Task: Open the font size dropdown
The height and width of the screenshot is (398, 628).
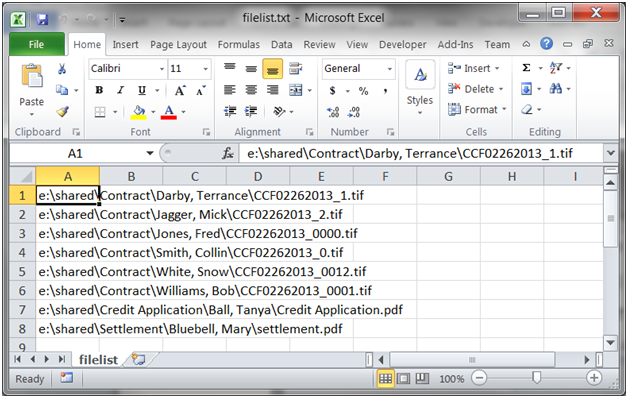Action: click(x=205, y=69)
